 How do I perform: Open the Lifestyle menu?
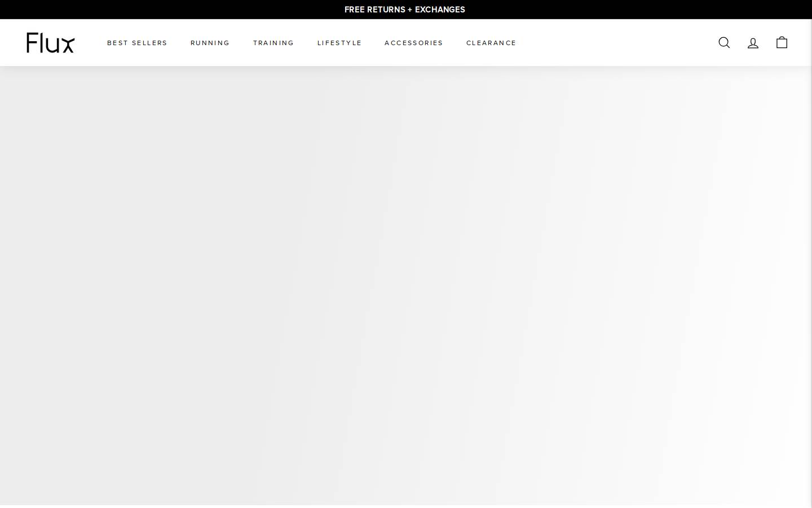click(x=339, y=43)
